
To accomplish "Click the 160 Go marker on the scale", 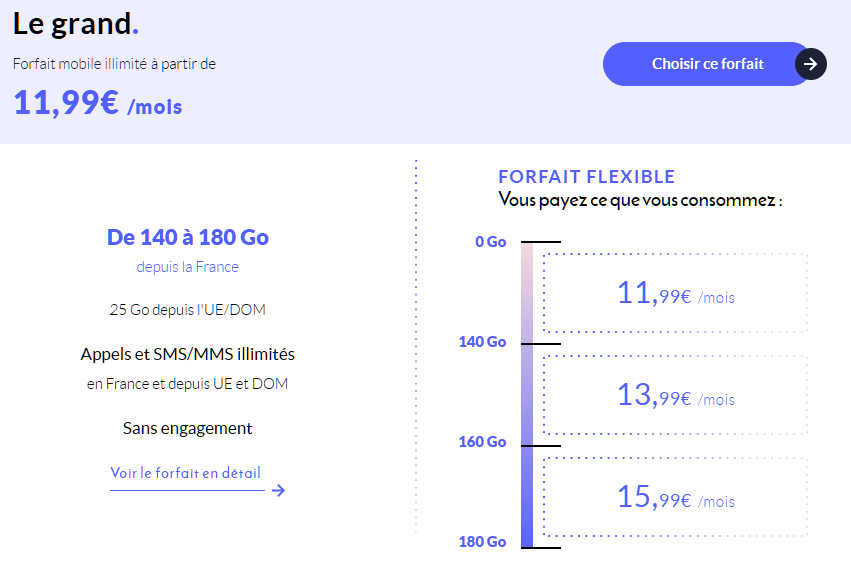I will (482, 442).
